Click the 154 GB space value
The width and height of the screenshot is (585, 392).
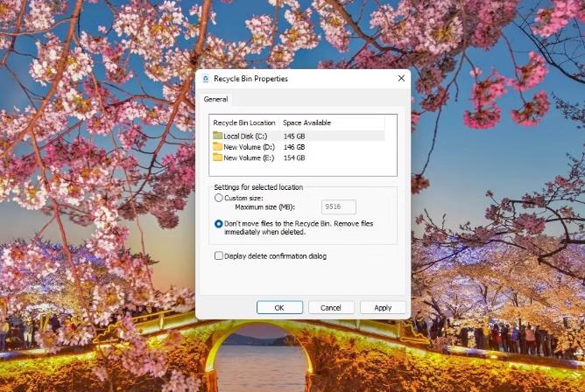[294, 157]
